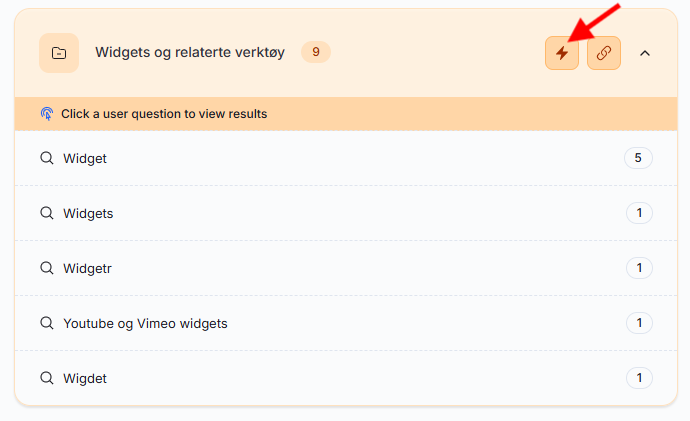Click the 'Click a user question' hint bar
The image size is (690, 421).
[164, 114]
